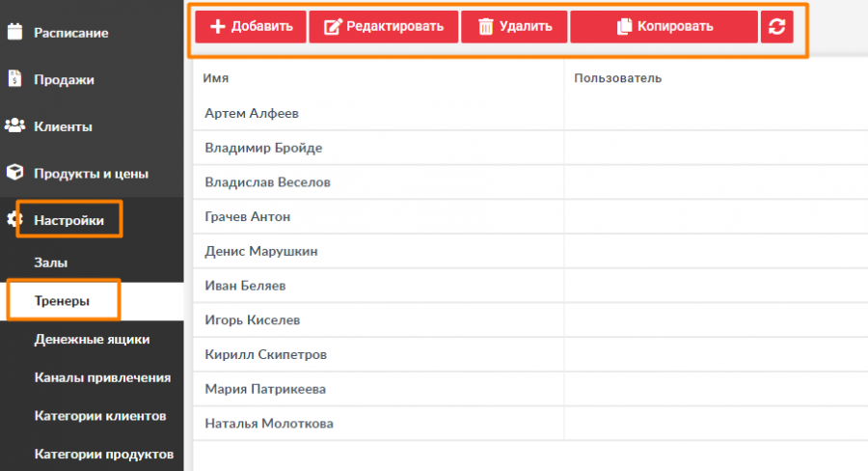Click the people icon beside Клиенты
Screen dimensions: 868x471
14,126
